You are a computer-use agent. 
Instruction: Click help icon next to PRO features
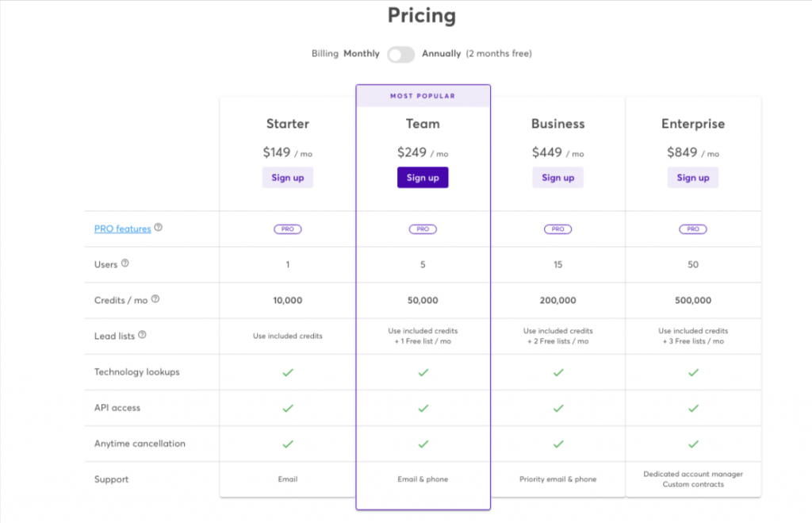(x=159, y=228)
